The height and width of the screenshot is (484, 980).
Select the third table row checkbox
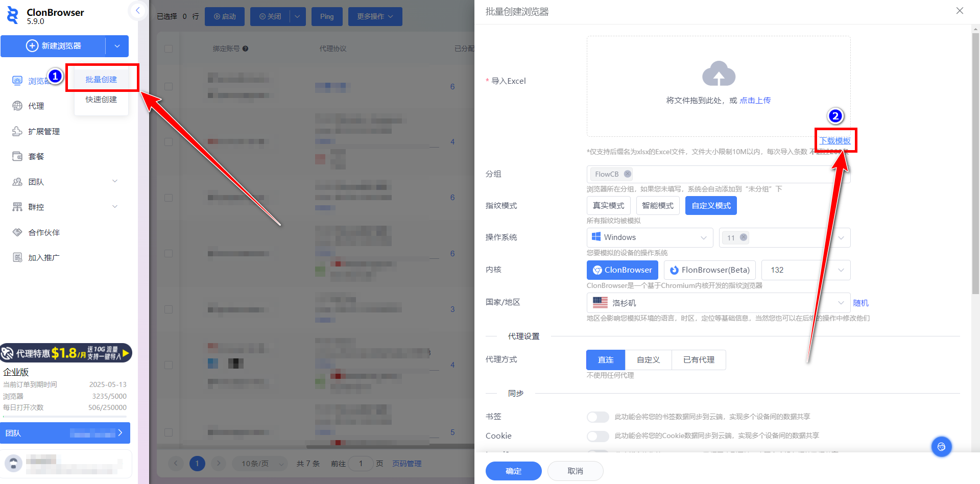click(169, 198)
